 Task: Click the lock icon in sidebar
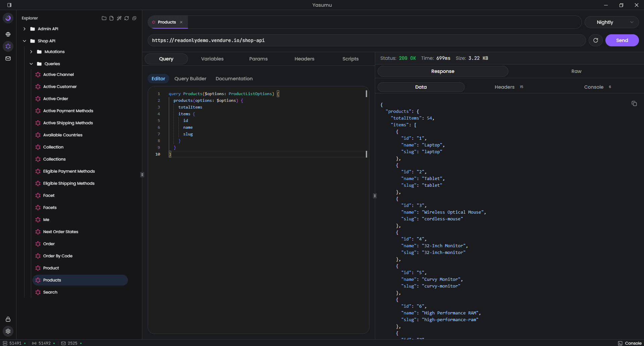tap(8, 319)
